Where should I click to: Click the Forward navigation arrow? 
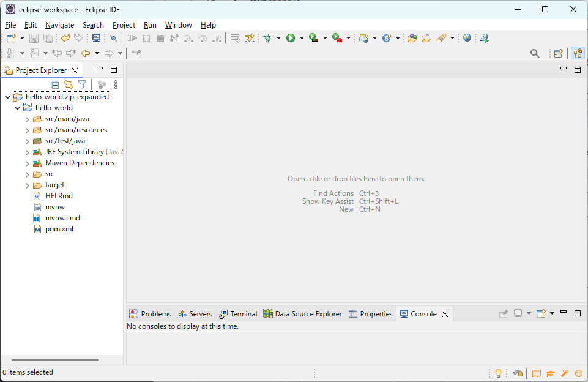click(109, 53)
